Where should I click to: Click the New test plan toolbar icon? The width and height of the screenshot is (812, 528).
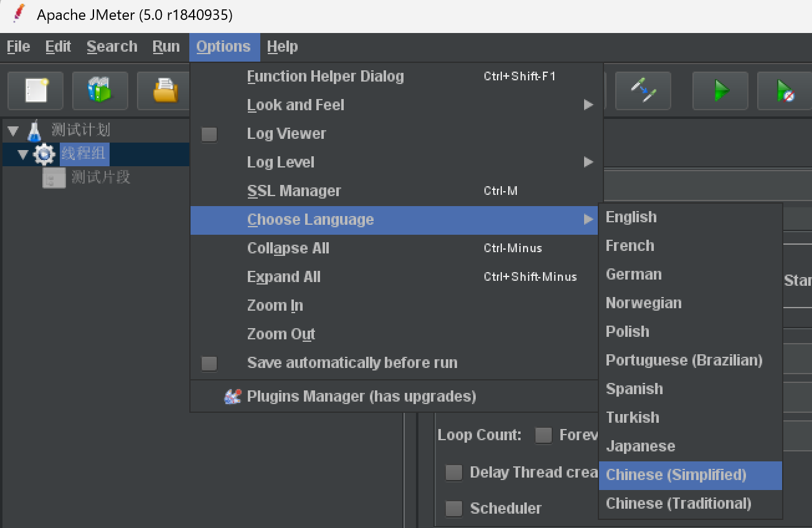click(x=35, y=91)
